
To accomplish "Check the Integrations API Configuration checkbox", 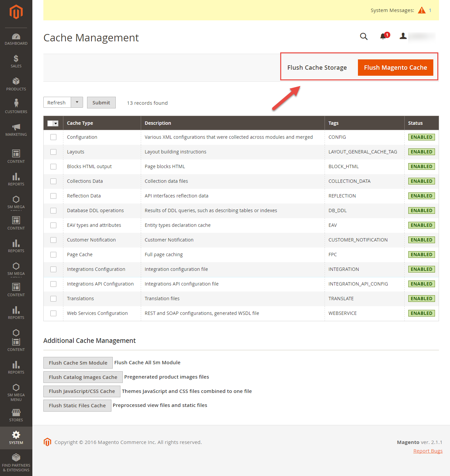I will [x=53, y=284].
